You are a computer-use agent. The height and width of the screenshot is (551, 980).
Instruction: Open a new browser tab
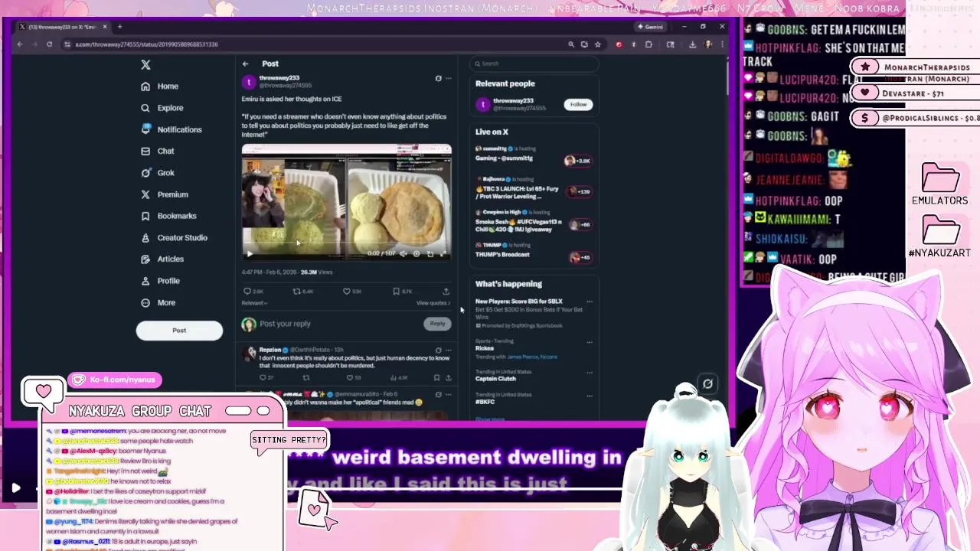[119, 27]
